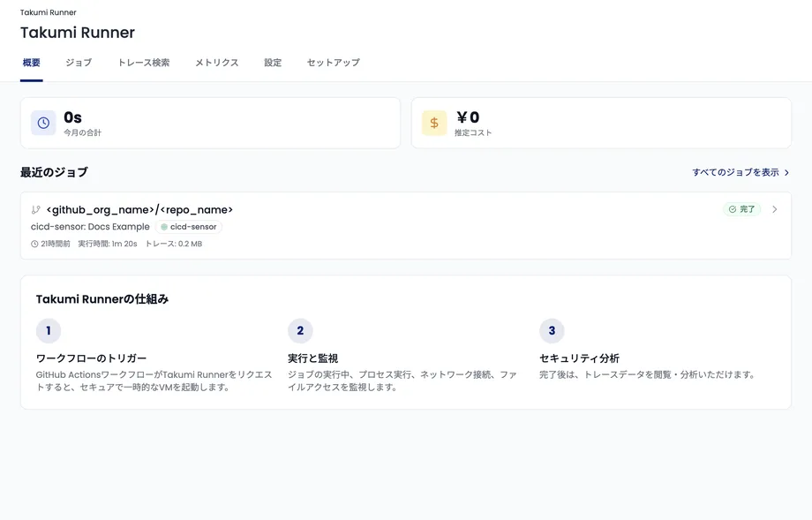Click the checkmark icon in the 完了 badge
Viewport: 812px width, 520px height.
point(733,209)
